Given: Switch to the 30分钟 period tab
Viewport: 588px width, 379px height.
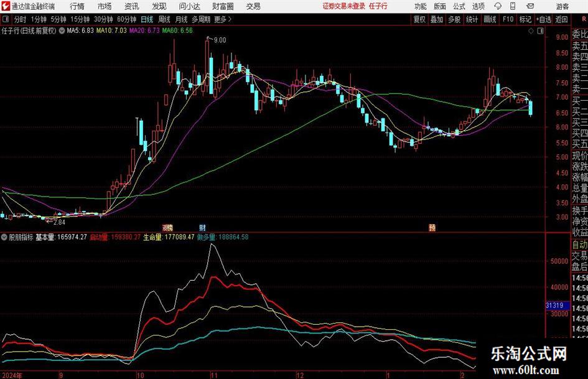Looking at the screenshot, I should pos(103,19).
